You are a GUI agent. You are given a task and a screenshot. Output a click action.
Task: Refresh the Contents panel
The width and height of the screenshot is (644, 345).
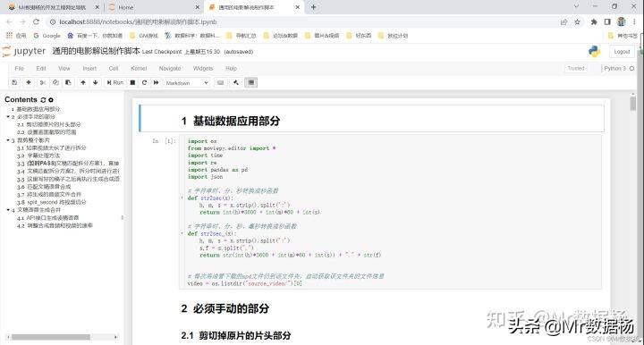[43, 100]
